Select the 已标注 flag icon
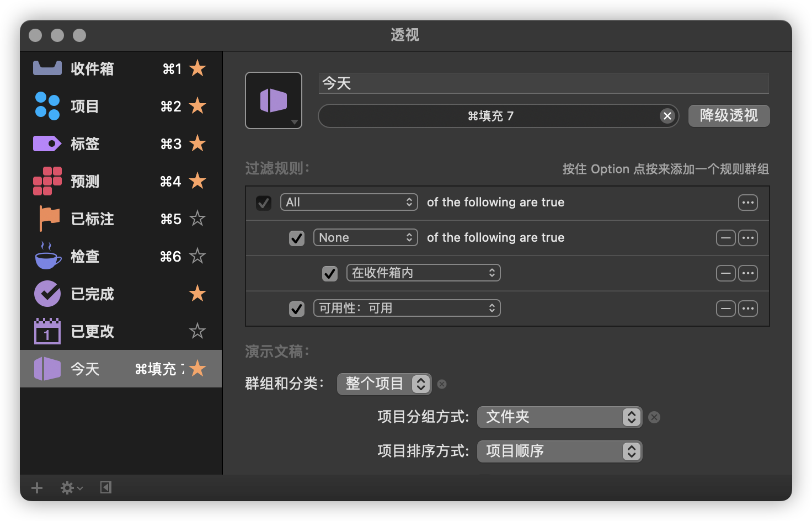The image size is (812, 521). (47, 219)
